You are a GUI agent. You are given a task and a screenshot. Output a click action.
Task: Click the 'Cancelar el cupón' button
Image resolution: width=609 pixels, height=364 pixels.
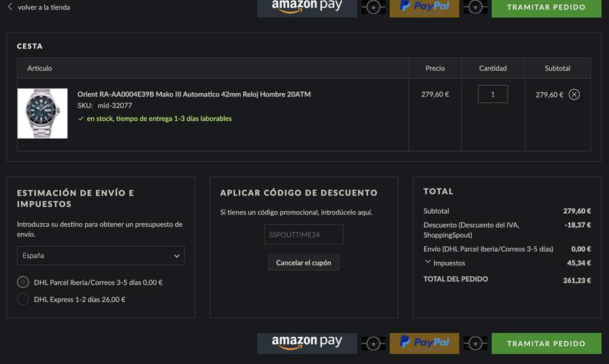click(x=303, y=263)
